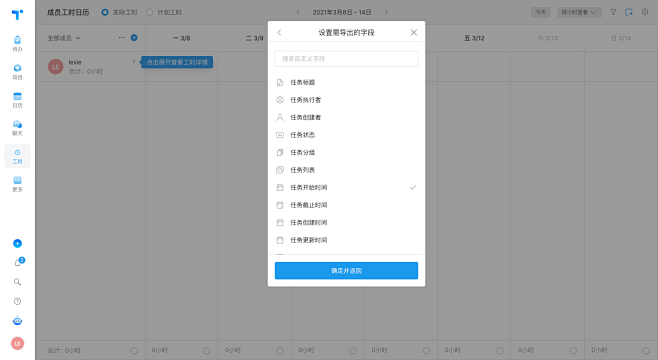Viewport: 658px width, 360px height.
Task: Click the 点击展开查看工时详情 tooltip
Action: tap(177, 62)
